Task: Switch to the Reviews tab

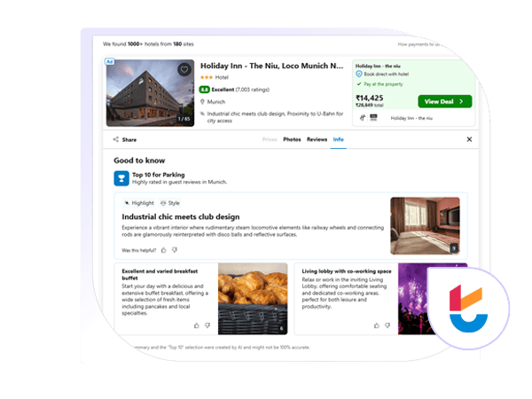Action: [x=317, y=139]
